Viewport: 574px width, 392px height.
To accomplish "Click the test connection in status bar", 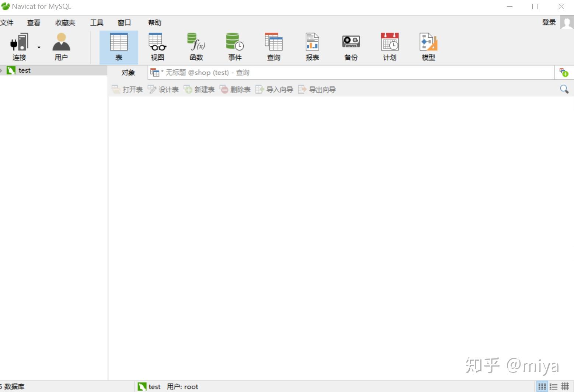I will click(x=149, y=386).
